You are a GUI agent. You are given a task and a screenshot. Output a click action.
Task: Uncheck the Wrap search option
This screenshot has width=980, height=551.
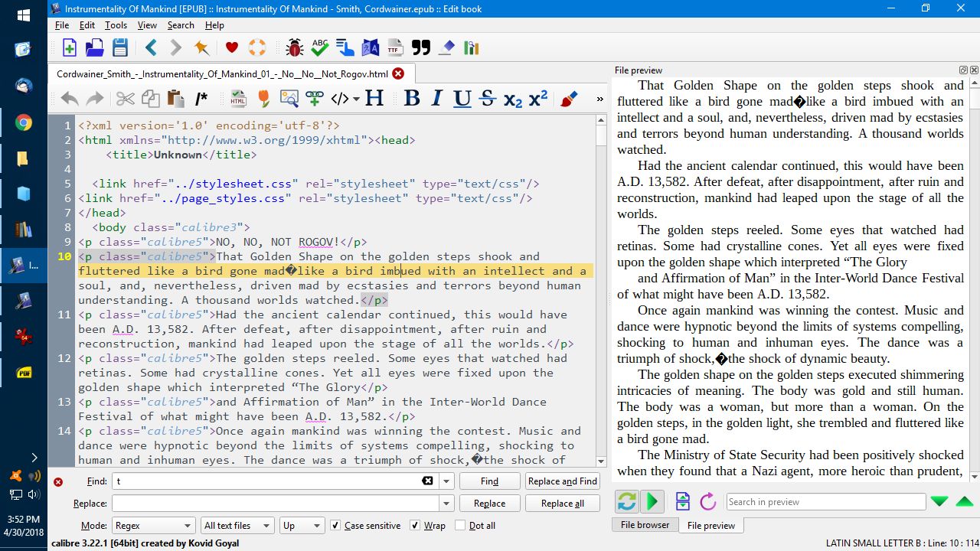415,526
